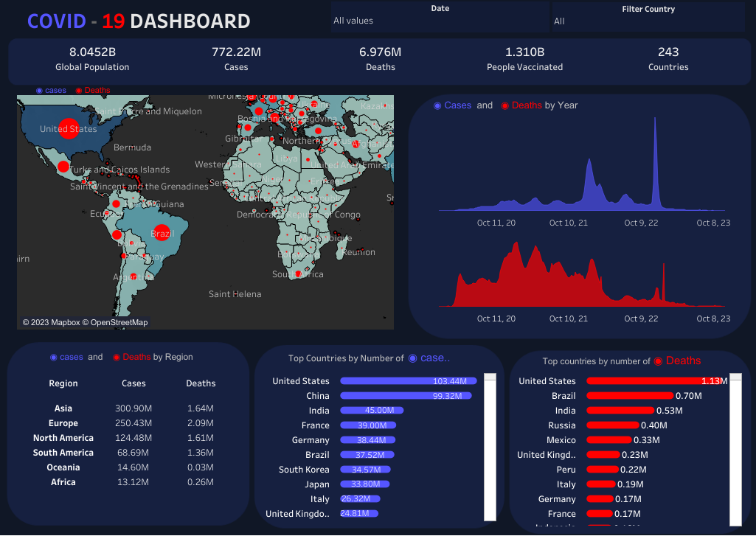
Task: Click red Deaths icon in by Region title
Action: (x=117, y=358)
